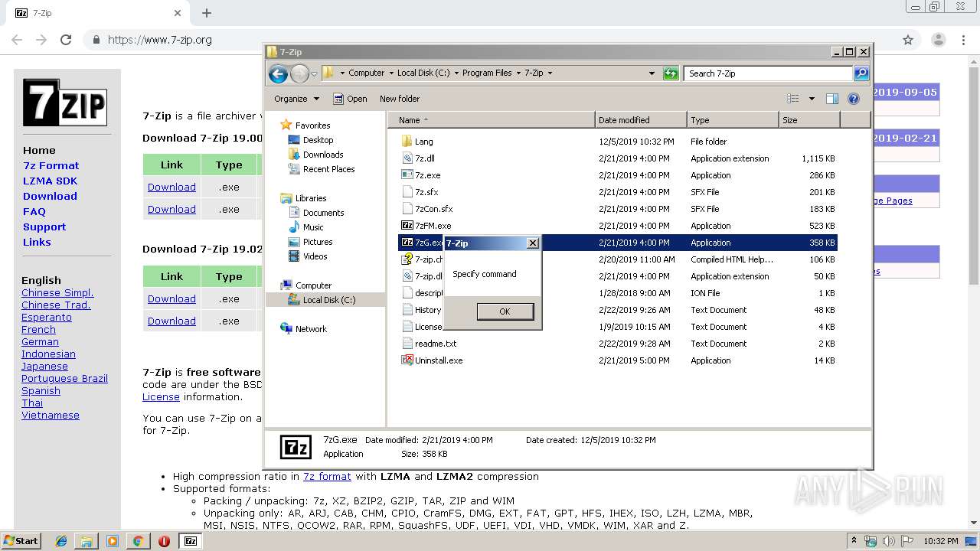Select Favorites in the navigation pane
980x551 pixels.
(312, 126)
